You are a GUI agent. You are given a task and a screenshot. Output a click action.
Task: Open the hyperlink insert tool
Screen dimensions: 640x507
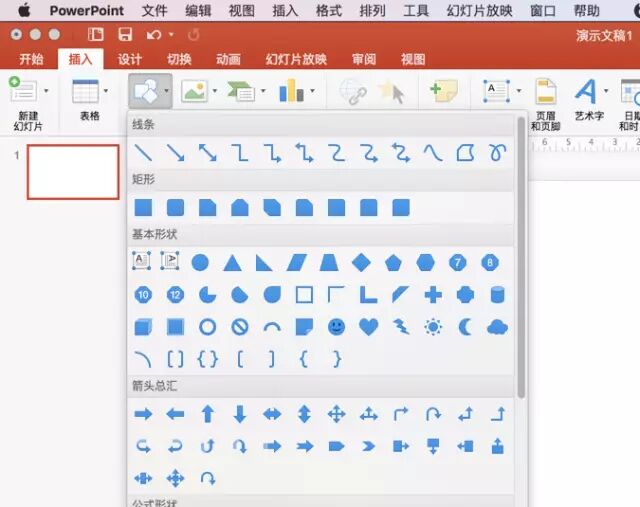coord(353,91)
